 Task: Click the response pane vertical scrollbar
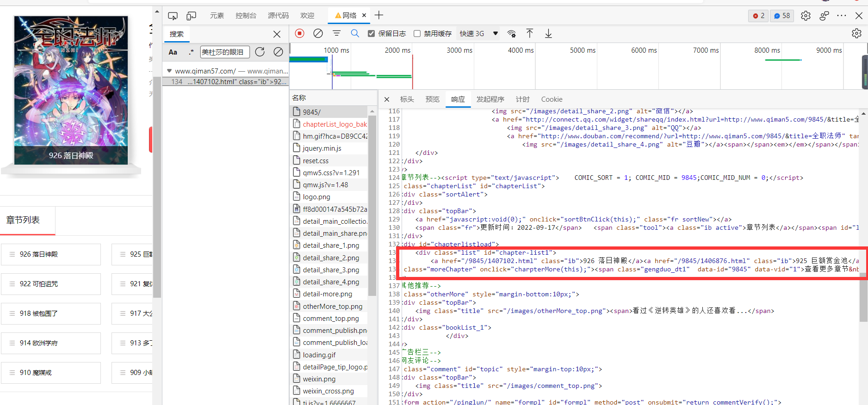pyautogui.click(x=863, y=297)
